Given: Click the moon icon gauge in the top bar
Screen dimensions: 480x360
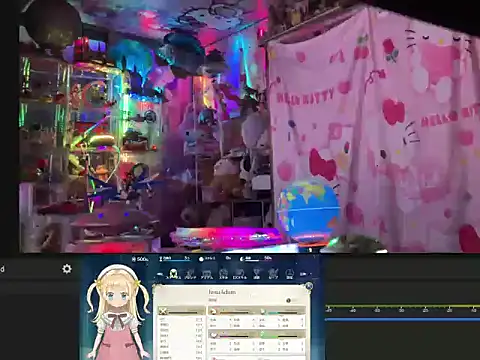Looking at the screenshot, I should tap(256, 259).
